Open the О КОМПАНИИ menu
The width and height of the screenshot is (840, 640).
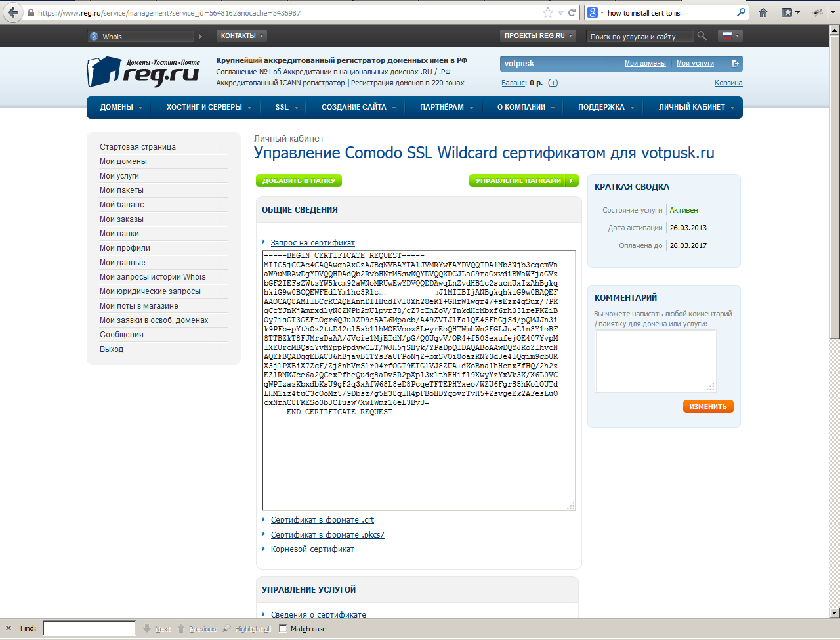[x=526, y=107]
